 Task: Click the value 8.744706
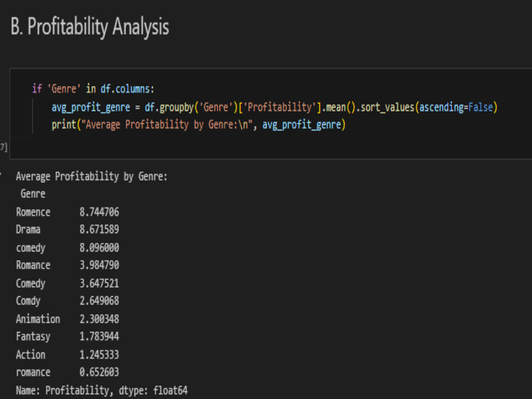(x=99, y=212)
